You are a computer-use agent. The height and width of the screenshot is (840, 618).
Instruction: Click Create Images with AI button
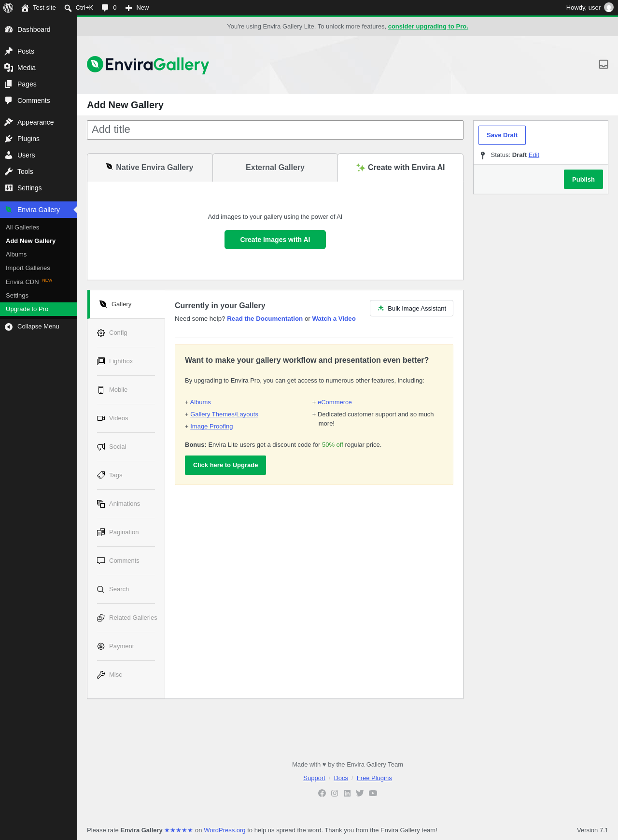click(x=275, y=240)
